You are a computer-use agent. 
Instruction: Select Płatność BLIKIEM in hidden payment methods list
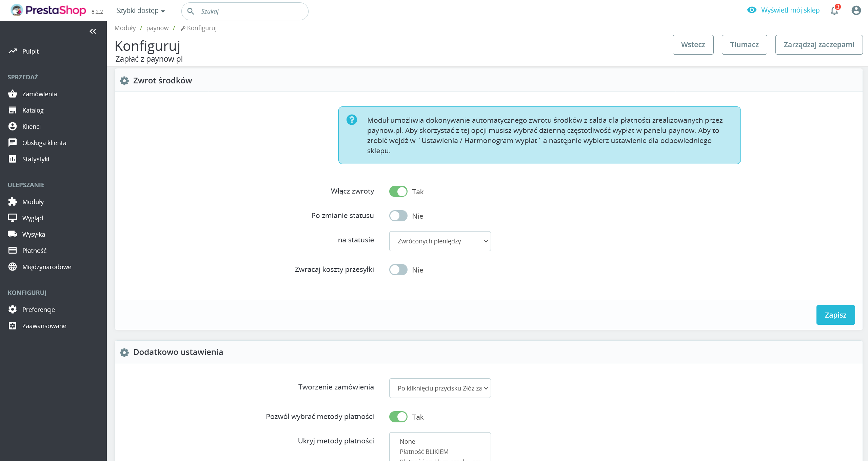tap(424, 452)
